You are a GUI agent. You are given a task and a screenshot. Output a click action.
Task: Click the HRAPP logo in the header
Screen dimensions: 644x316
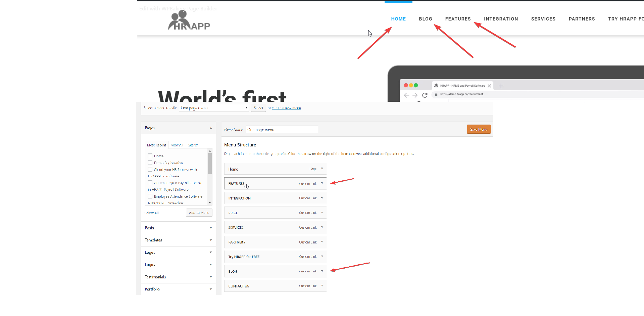pyautogui.click(x=189, y=21)
